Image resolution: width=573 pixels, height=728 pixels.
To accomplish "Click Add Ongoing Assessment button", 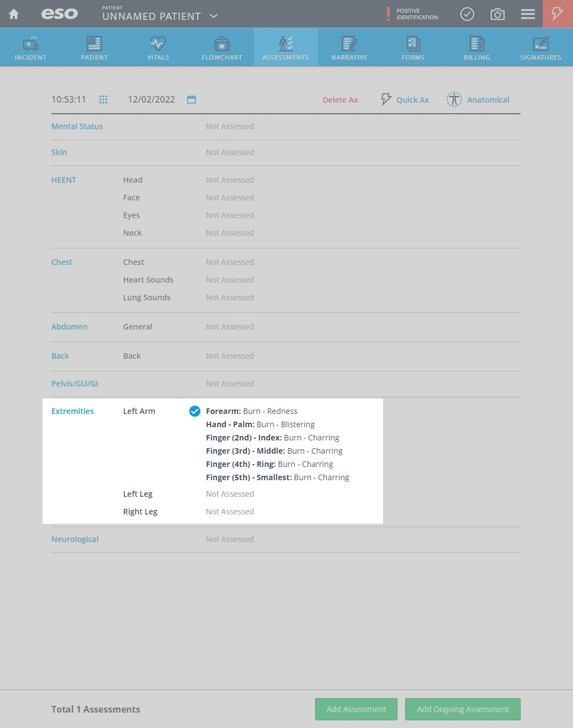I will click(x=463, y=709).
